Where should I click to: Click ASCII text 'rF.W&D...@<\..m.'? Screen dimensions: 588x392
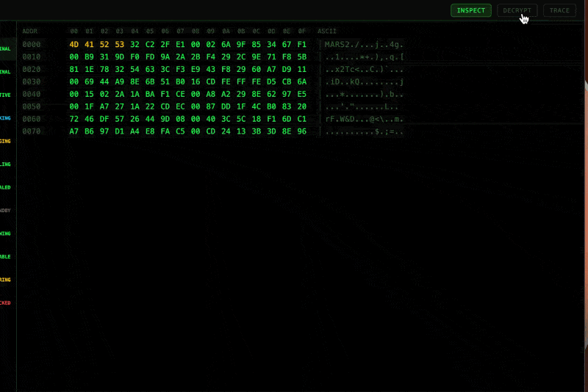(x=364, y=119)
